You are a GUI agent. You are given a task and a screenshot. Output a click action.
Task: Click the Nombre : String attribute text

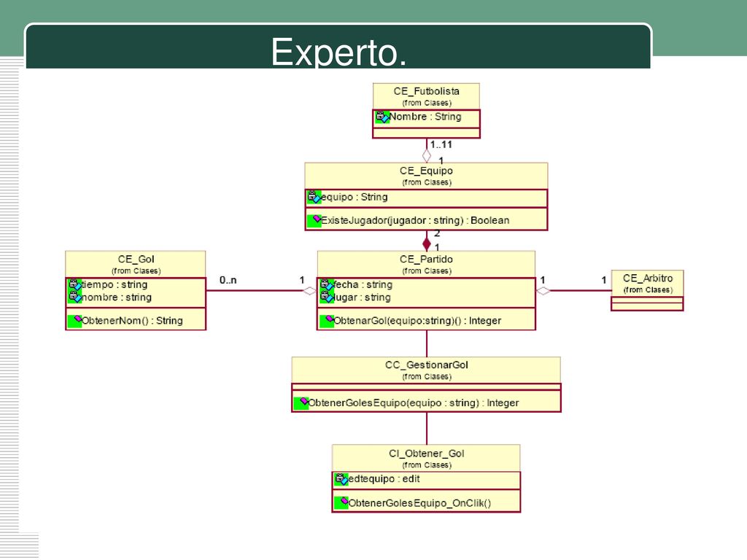pyautogui.click(x=425, y=117)
